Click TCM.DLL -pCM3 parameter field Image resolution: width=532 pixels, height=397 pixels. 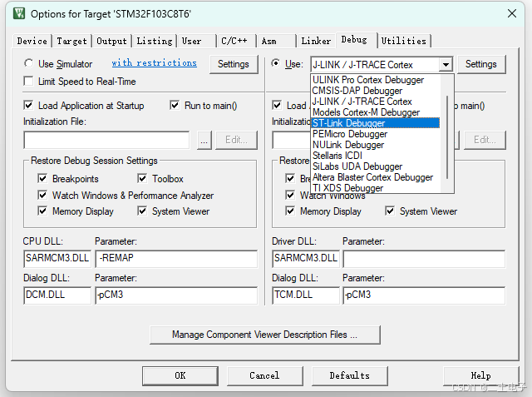(x=424, y=295)
